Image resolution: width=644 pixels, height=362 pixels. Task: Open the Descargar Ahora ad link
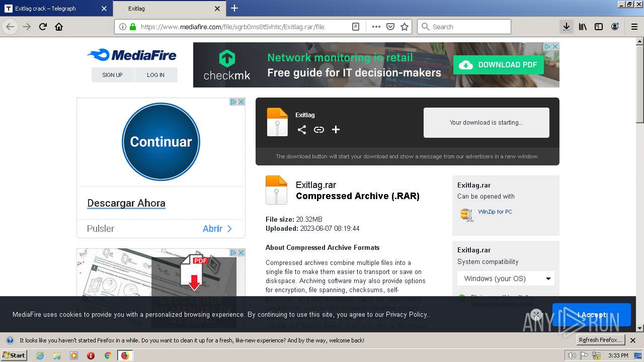tap(126, 203)
